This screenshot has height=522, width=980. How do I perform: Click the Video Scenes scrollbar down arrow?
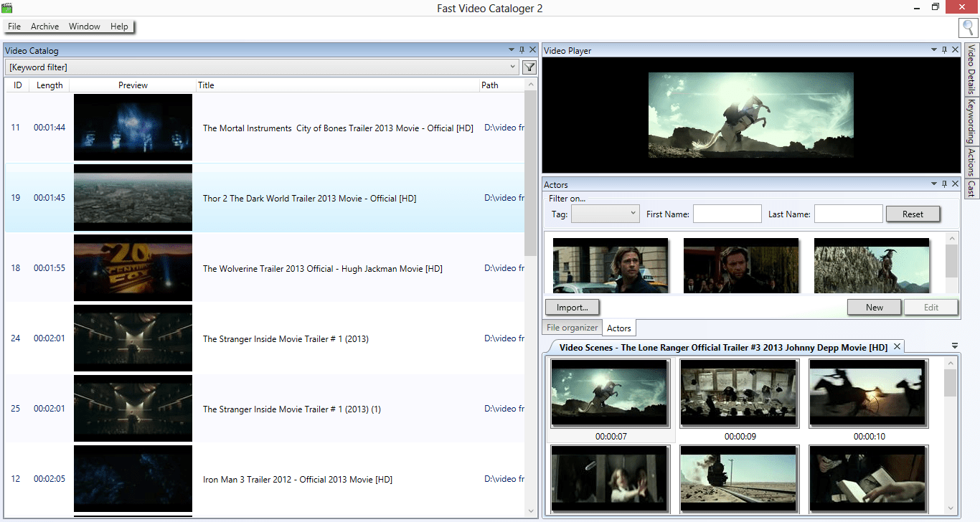point(950,508)
